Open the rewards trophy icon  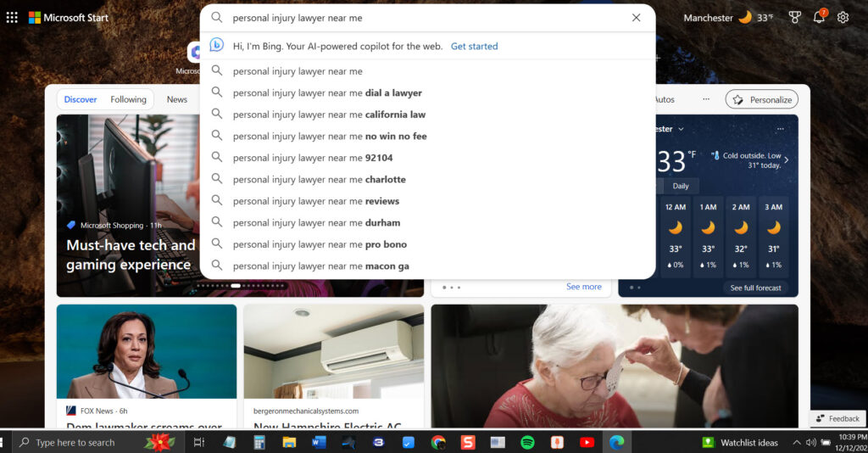(795, 18)
